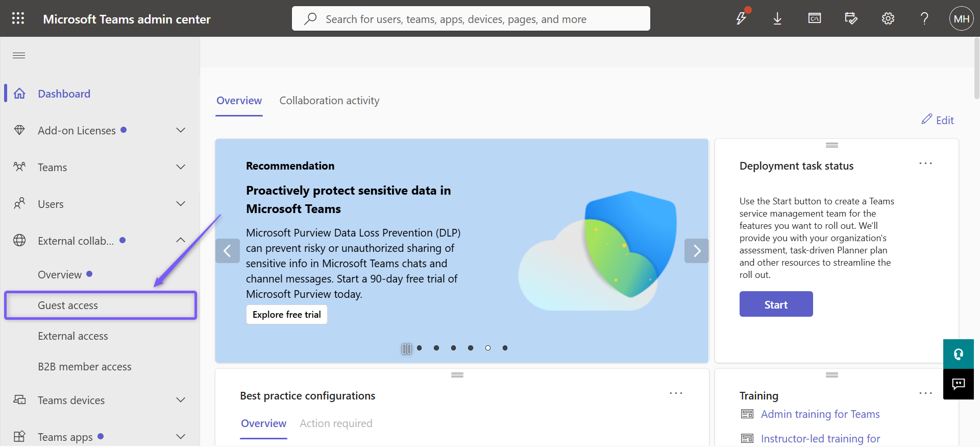Show the next recommendation slide
The height and width of the screenshot is (447, 980).
click(x=697, y=251)
